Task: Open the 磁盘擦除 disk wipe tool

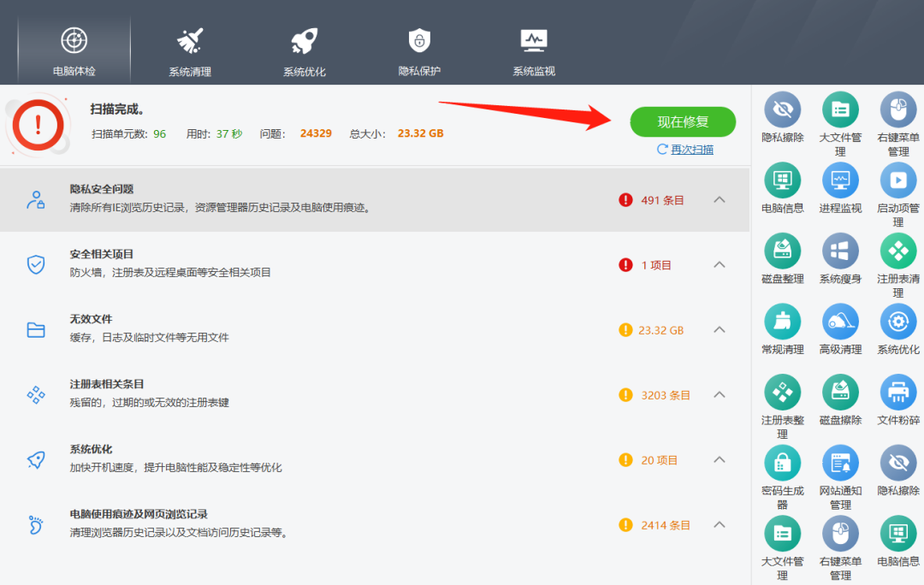Action: click(x=840, y=392)
